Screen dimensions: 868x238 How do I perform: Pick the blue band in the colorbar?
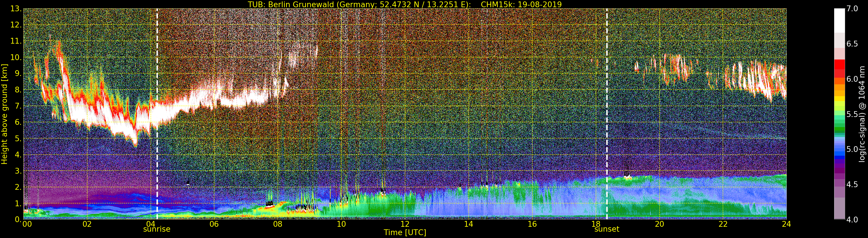point(839,153)
